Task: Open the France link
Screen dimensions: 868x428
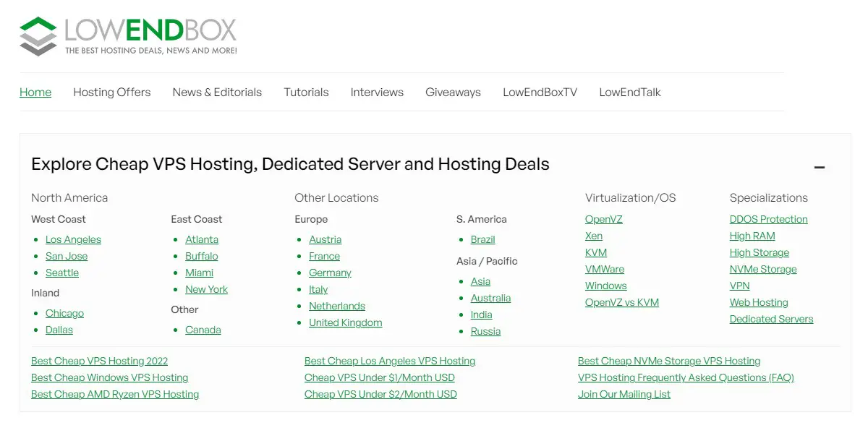Action: point(325,256)
